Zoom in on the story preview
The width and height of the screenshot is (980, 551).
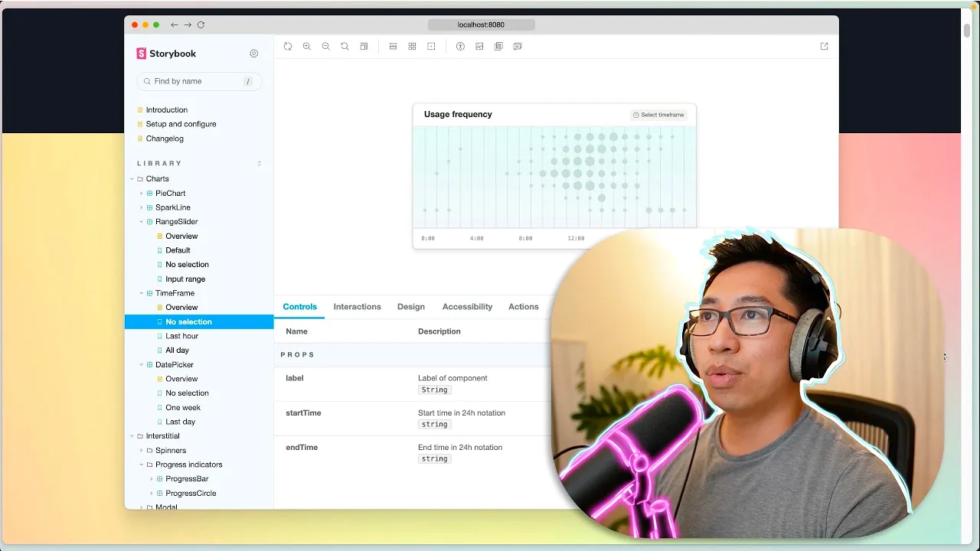(x=307, y=47)
